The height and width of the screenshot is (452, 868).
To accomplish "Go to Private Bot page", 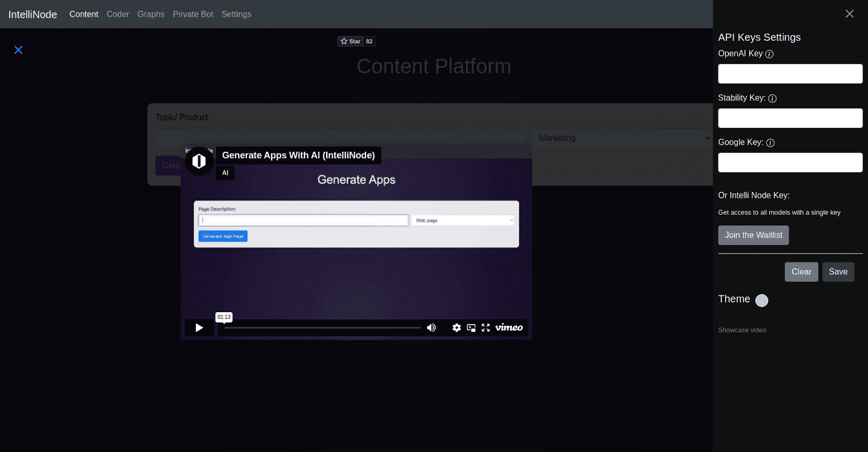I will pyautogui.click(x=193, y=14).
